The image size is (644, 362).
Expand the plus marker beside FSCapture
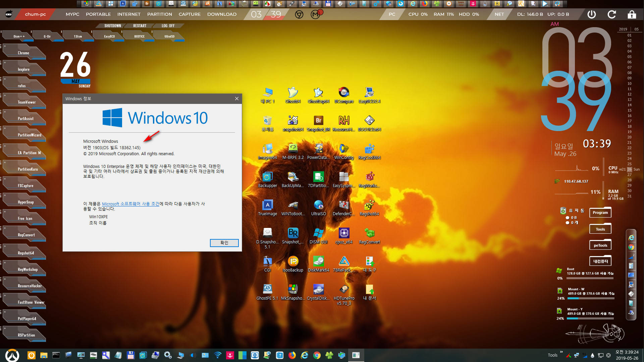[5, 178]
